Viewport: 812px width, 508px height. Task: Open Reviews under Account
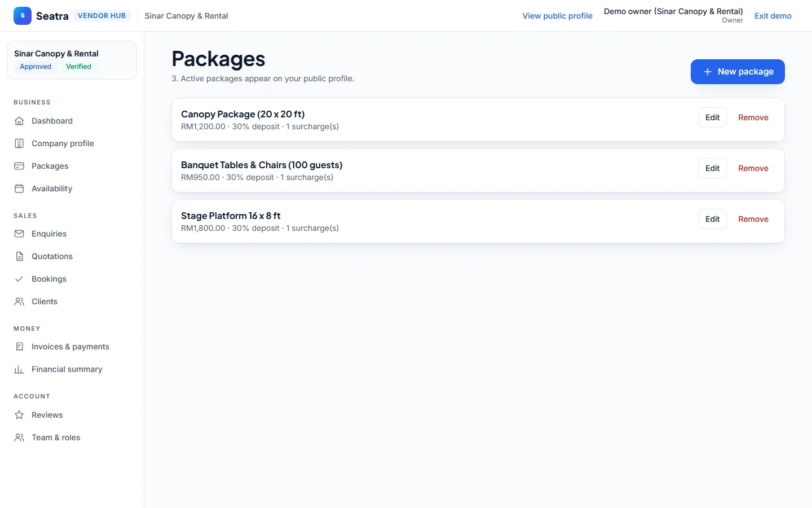(72, 415)
